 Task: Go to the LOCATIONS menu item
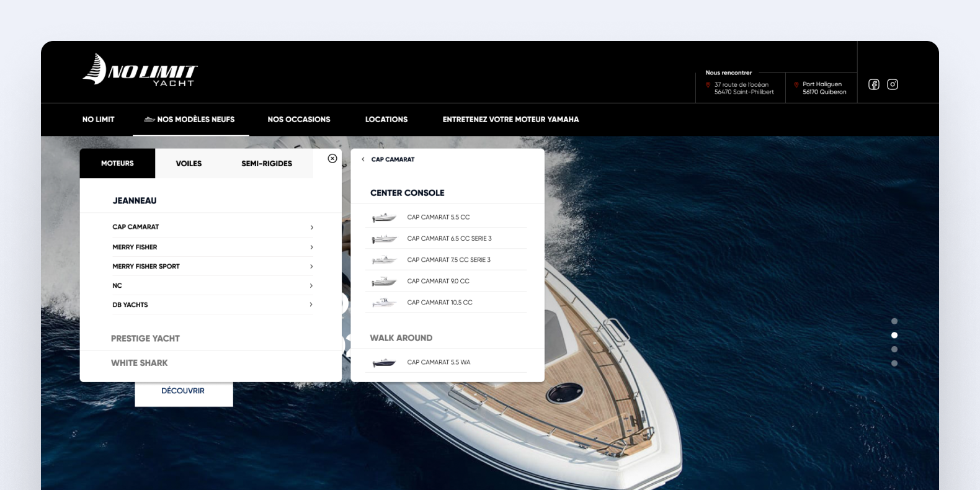(x=386, y=119)
